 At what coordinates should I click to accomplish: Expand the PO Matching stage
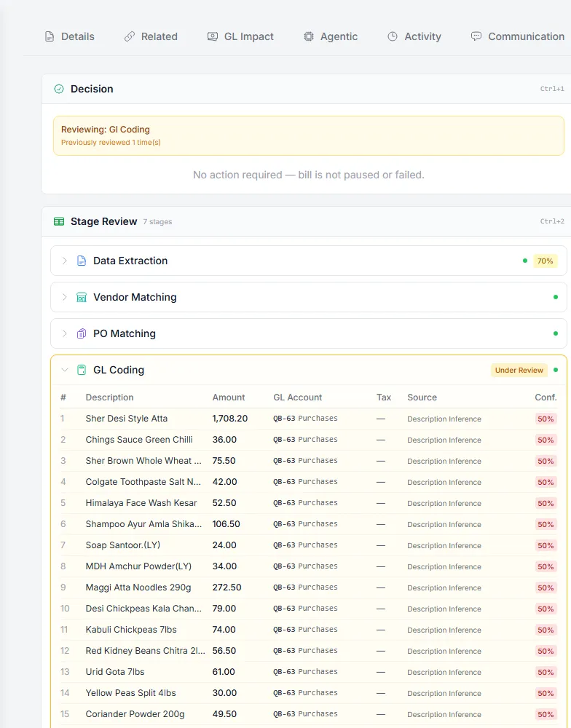pos(65,333)
